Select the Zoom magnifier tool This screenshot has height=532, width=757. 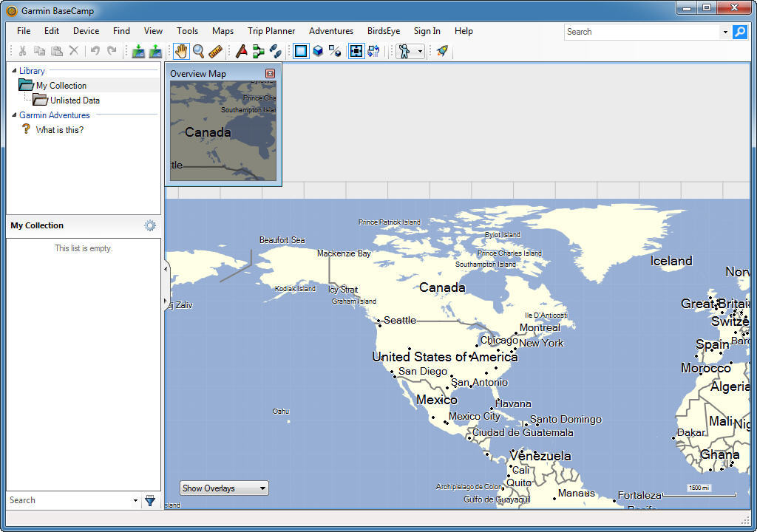pos(198,51)
